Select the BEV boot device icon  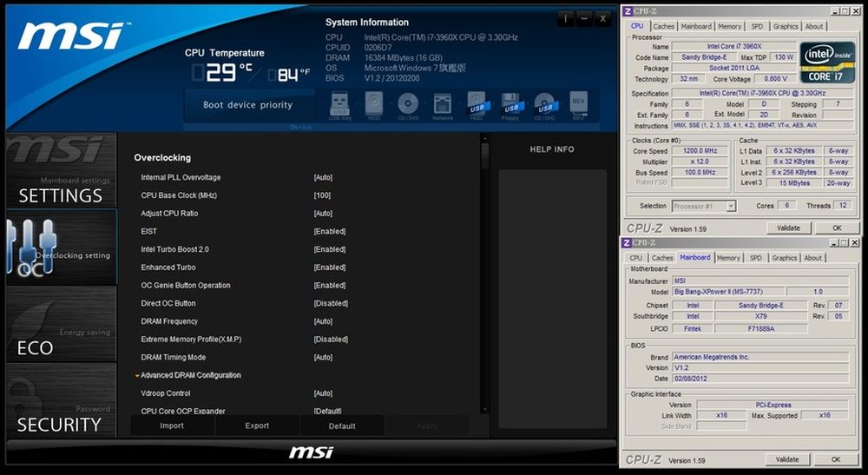point(579,106)
